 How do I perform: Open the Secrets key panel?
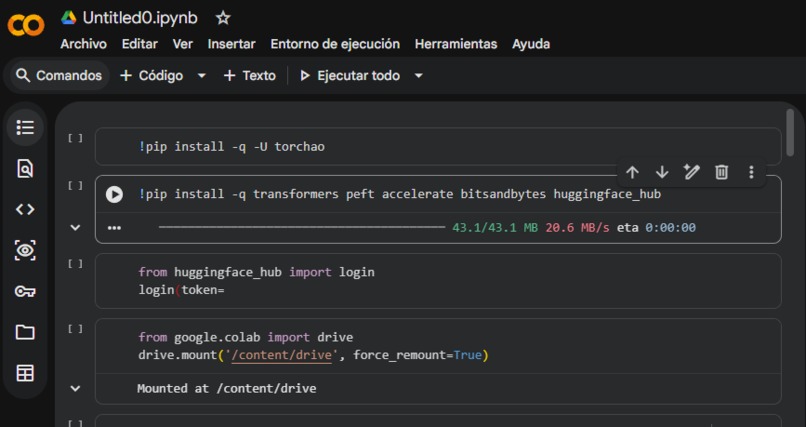tap(25, 291)
